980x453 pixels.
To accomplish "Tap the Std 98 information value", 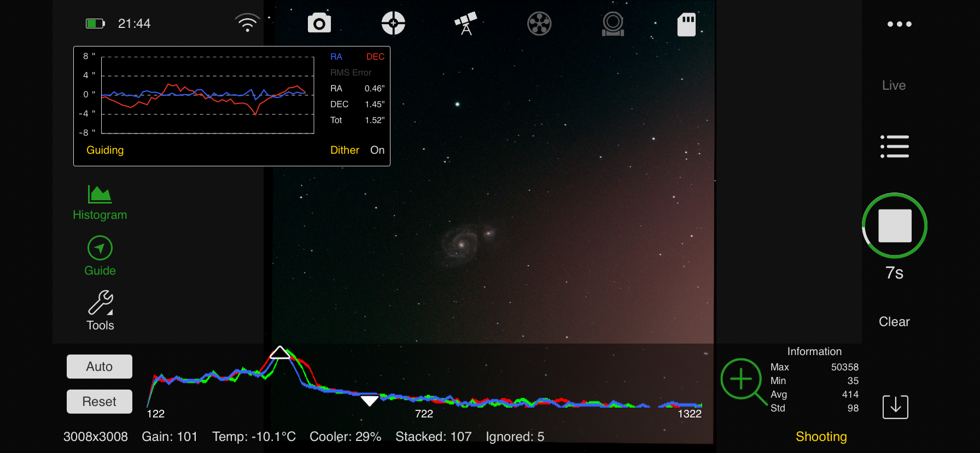I will [853, 408].
